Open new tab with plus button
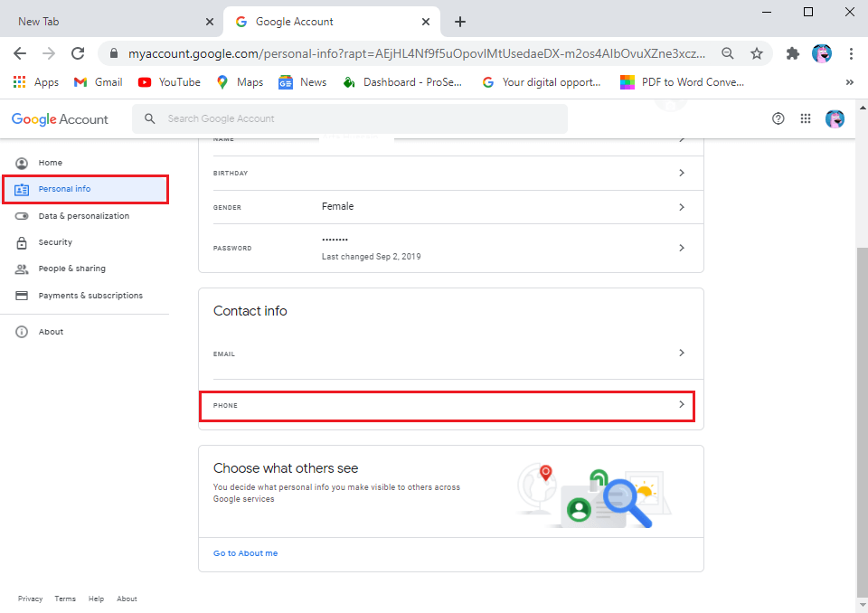Viewport: 868px width, 613px height. click(x=460, y=22)
